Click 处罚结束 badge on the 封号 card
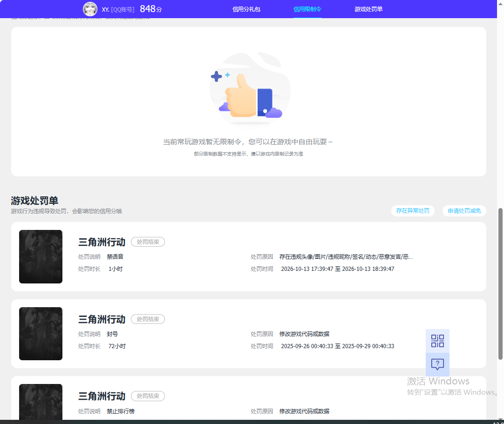The height and width of the screenshot is (424, 504). click(148, 319)
